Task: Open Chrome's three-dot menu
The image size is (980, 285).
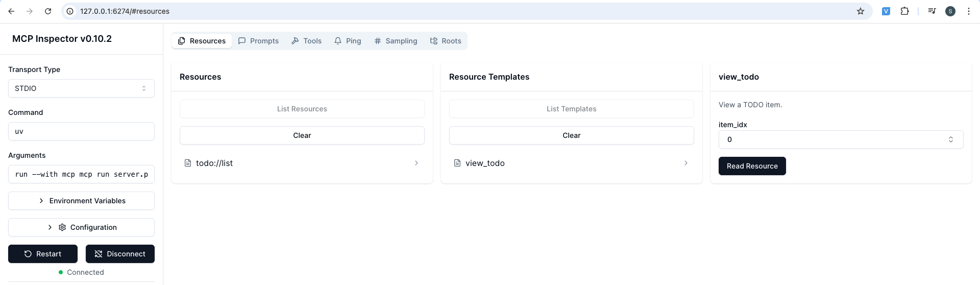Action: tap(969, 11)
